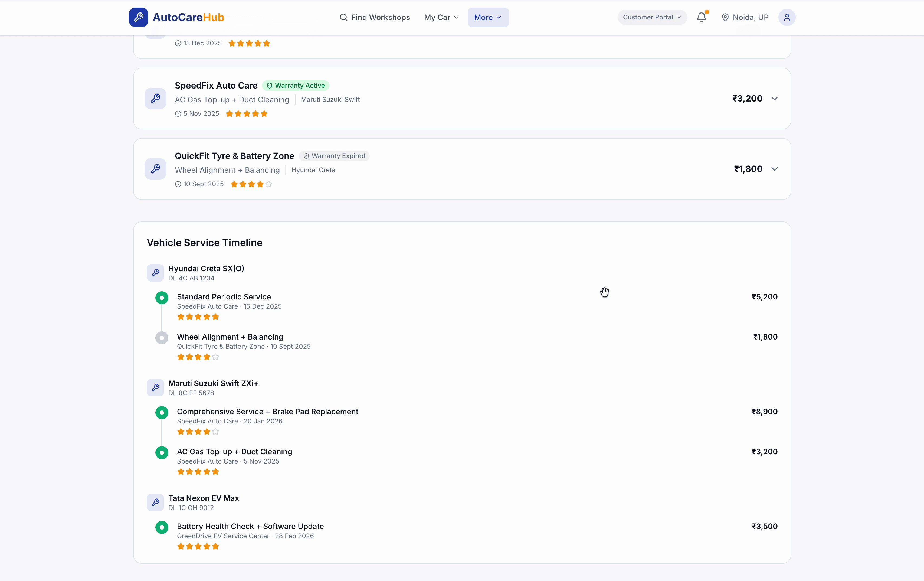Click the location pin icon beside Noida, UP
The width and height of the screenshot is (924, 581).
(725, 17)
